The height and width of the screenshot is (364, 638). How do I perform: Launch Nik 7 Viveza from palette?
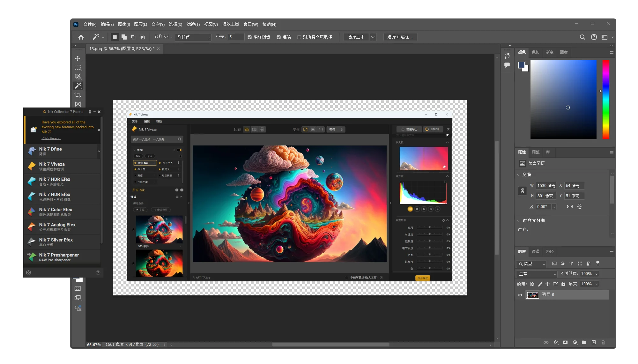pos(63,166)
